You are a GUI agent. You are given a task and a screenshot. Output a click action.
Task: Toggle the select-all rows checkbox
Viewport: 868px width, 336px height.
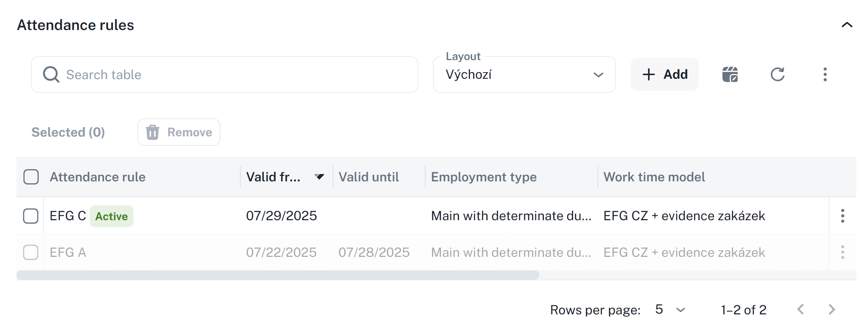click(x=31, y=177)
